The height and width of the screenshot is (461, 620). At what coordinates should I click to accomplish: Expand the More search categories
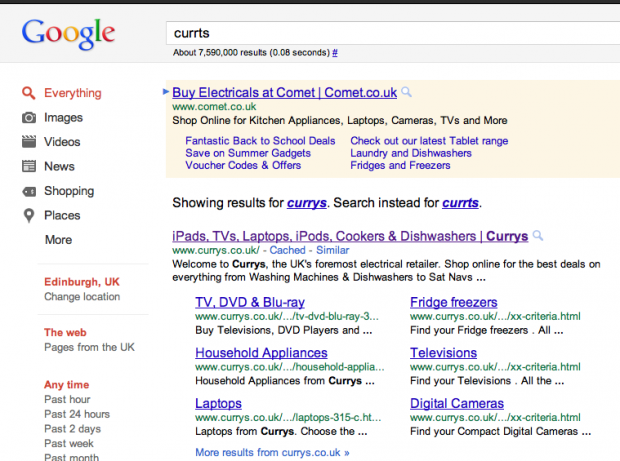tap(59, 240)
